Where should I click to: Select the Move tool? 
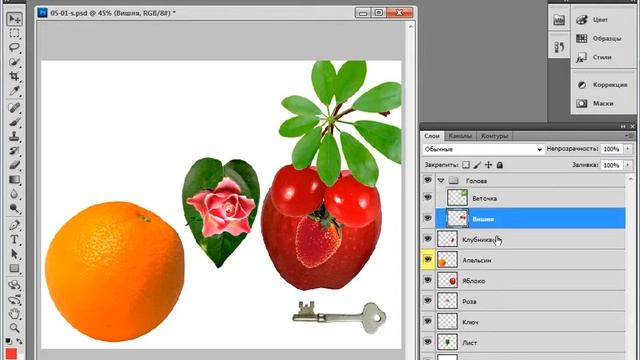tap(14, 19)
